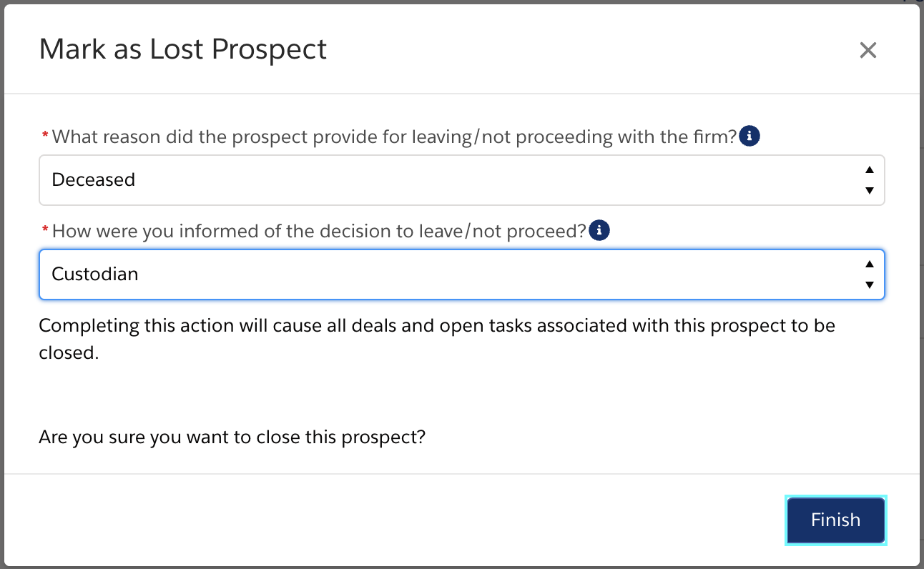Step down the reason field value
Viewport: 924px width, 569px height.
coord(869,191)
